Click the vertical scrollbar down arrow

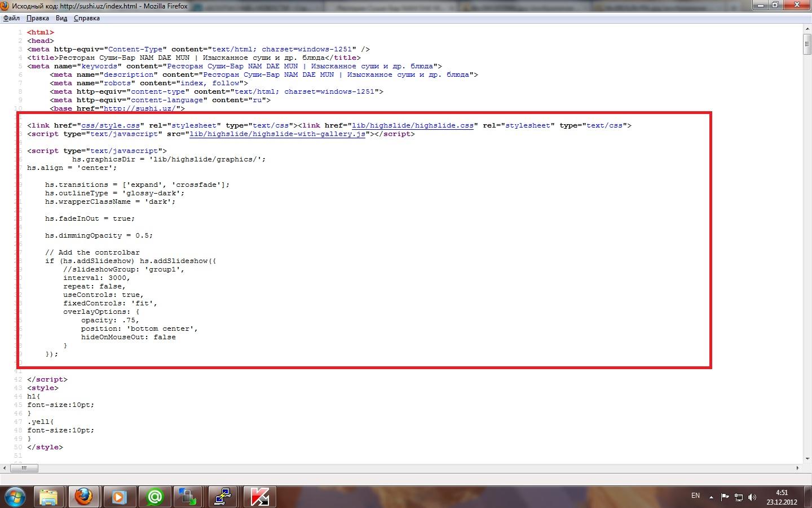click(x=807, y=458)
